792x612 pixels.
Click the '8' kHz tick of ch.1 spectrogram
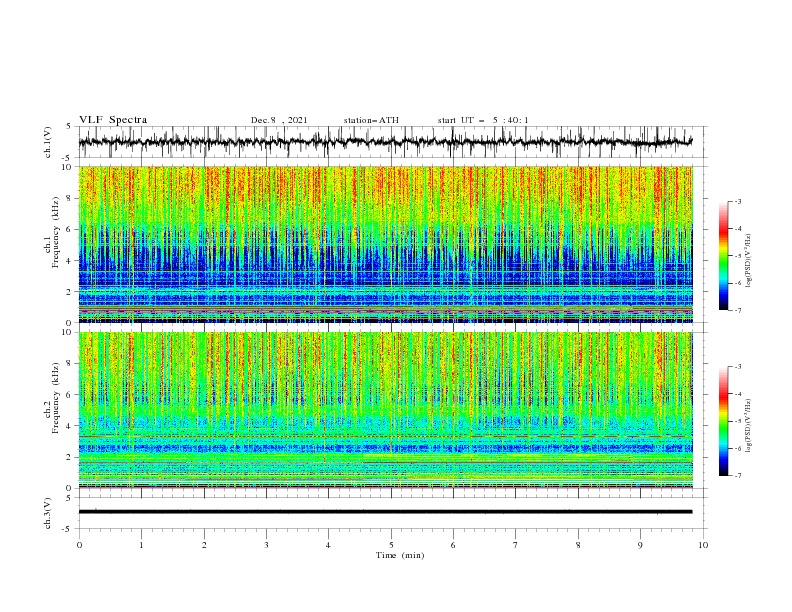[x=69, y=198]
